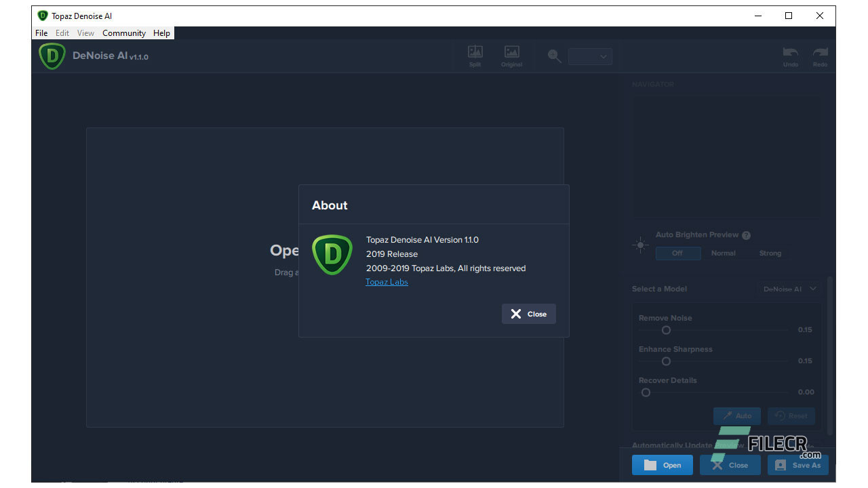The image size is (868, 488).
Task: Choose Normal auto brighten mode
Action: (723, 253)
